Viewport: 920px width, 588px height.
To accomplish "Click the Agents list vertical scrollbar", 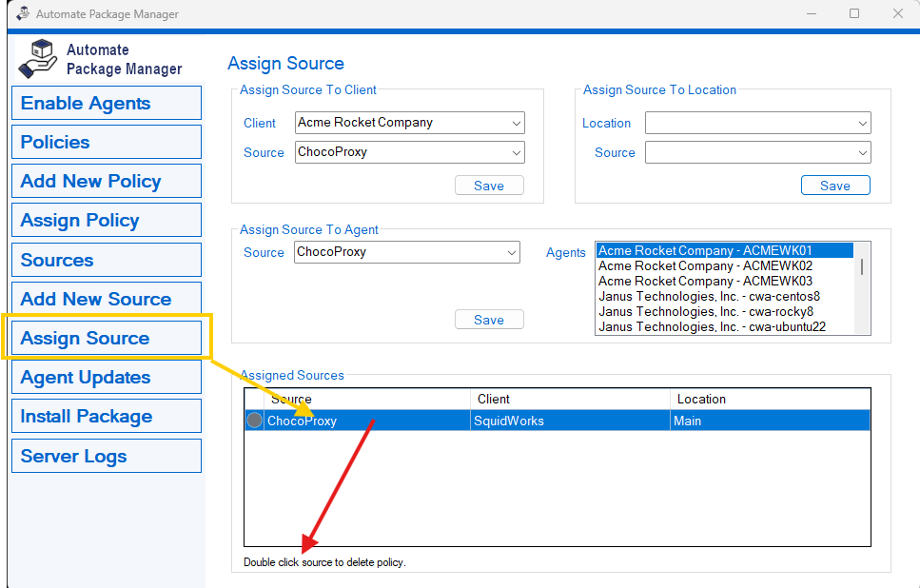I will [863, 266].
